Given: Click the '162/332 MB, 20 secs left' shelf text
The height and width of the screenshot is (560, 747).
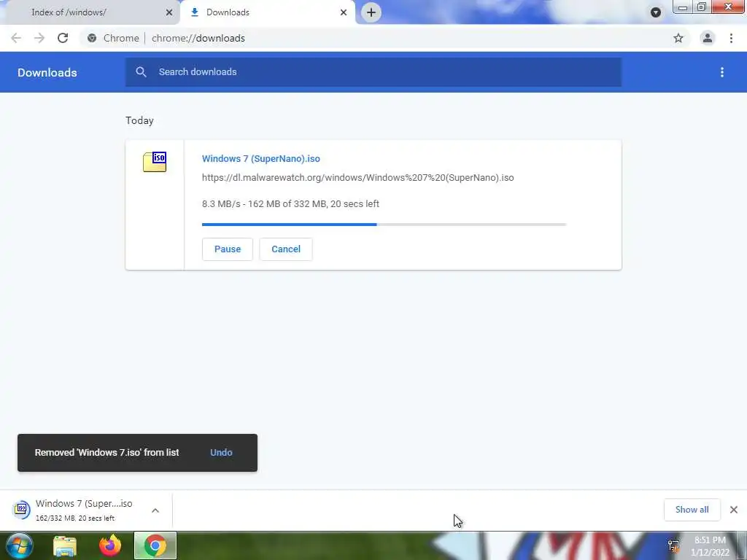Looking at the screenshot, I should 75,518.
